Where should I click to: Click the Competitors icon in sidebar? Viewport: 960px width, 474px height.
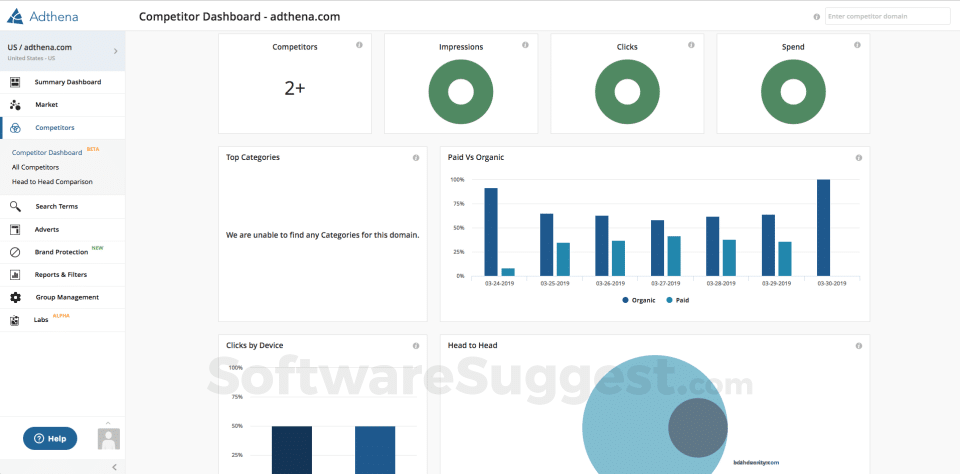tap(15, 128)
